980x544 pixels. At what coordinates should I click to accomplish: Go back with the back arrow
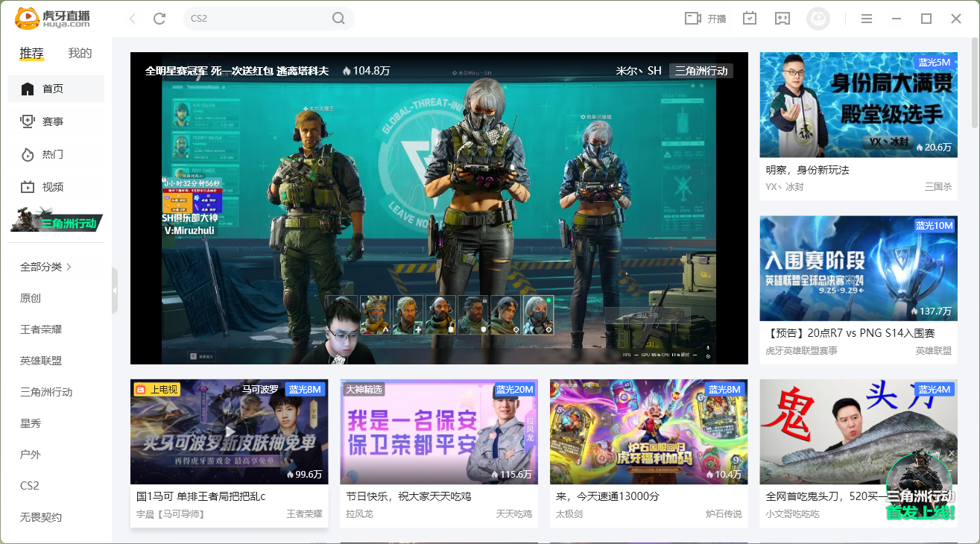pyautogui.click(x=133, y=19)
